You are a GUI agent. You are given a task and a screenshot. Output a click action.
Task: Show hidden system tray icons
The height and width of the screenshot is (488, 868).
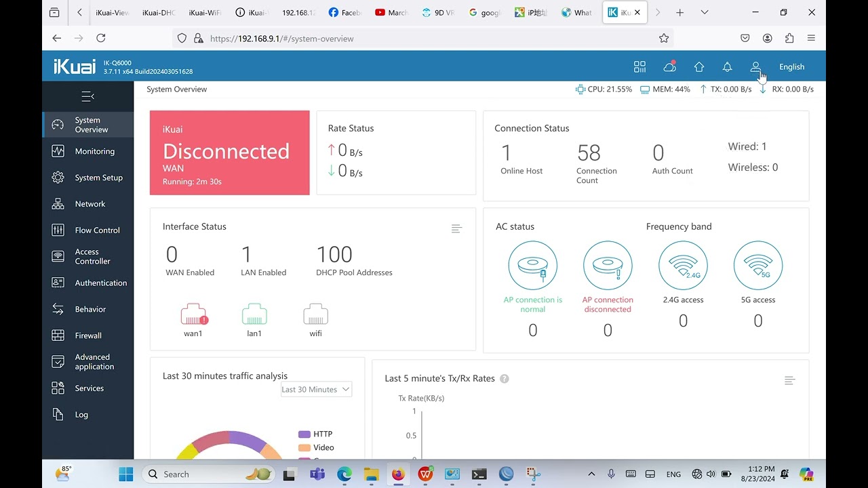[x=591, y=474]
